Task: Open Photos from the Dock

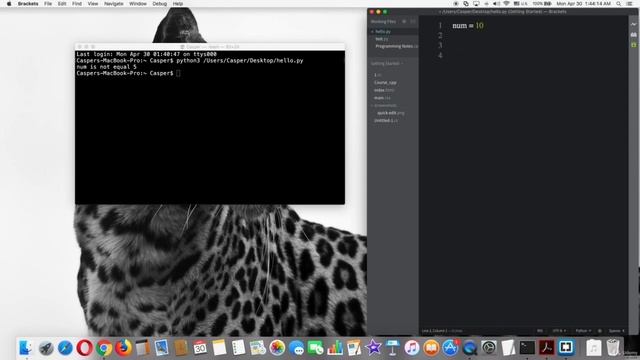Action: tap(277, 348)
